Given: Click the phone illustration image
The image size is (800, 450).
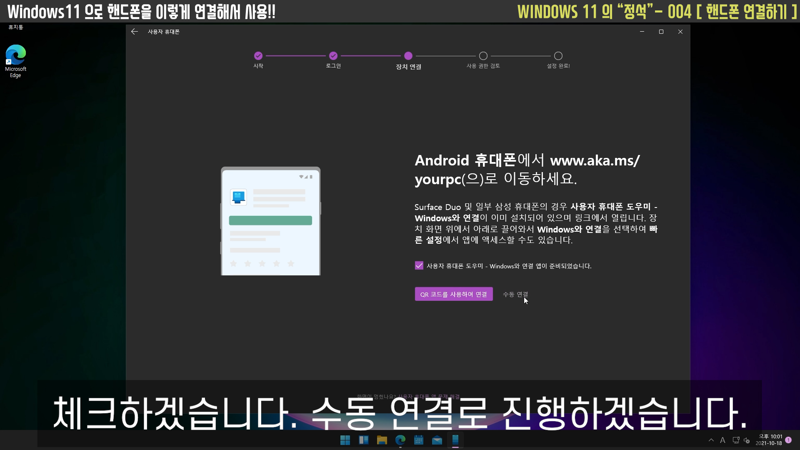Looking at the screenshot, I should point(270,221).
